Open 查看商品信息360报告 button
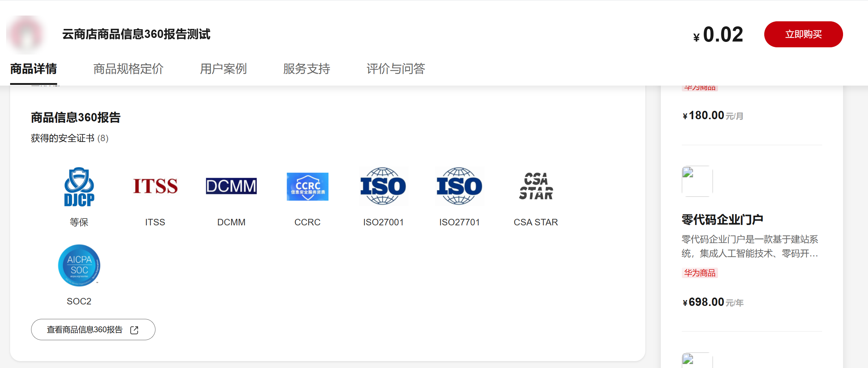 pyautogui.click(x=93, y=329)
